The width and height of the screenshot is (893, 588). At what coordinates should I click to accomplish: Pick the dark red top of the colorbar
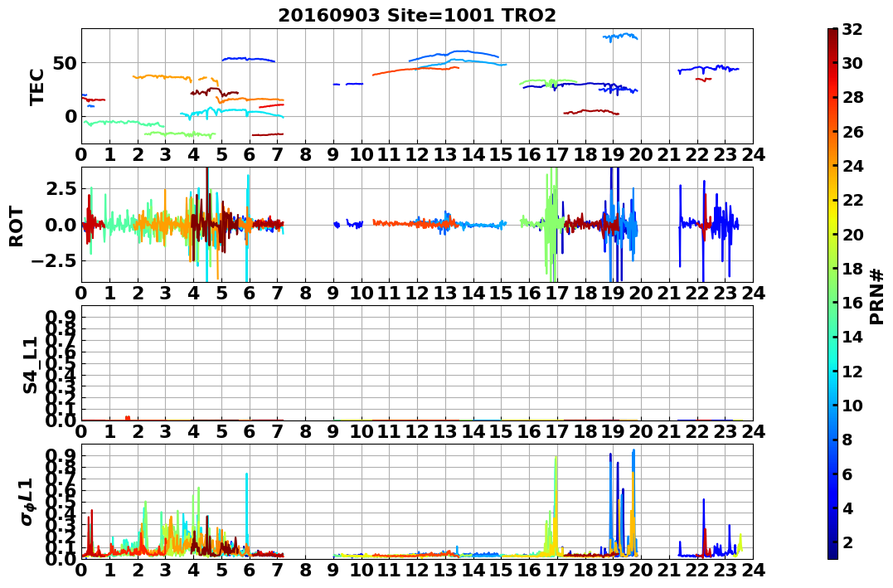pyautogui.click(x=832, y=33)
